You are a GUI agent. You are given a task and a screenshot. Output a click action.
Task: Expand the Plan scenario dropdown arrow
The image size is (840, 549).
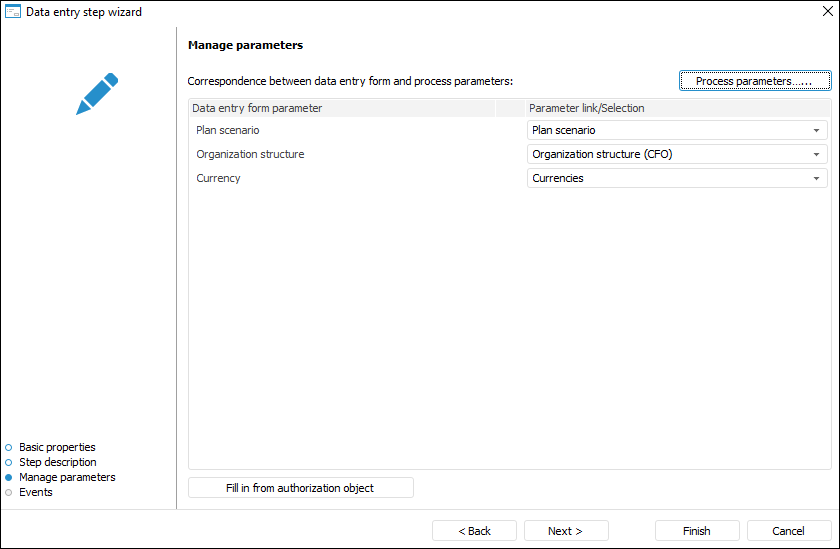[817, 130]
